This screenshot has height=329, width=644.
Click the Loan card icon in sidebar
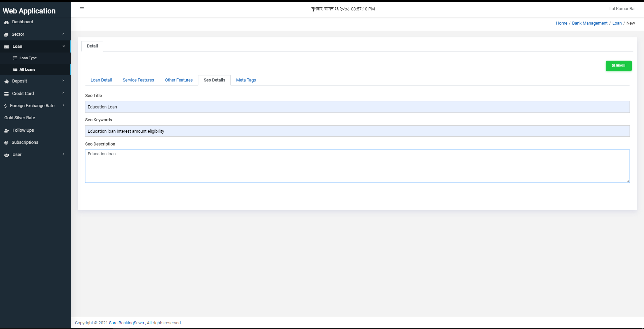click(6, 47)
